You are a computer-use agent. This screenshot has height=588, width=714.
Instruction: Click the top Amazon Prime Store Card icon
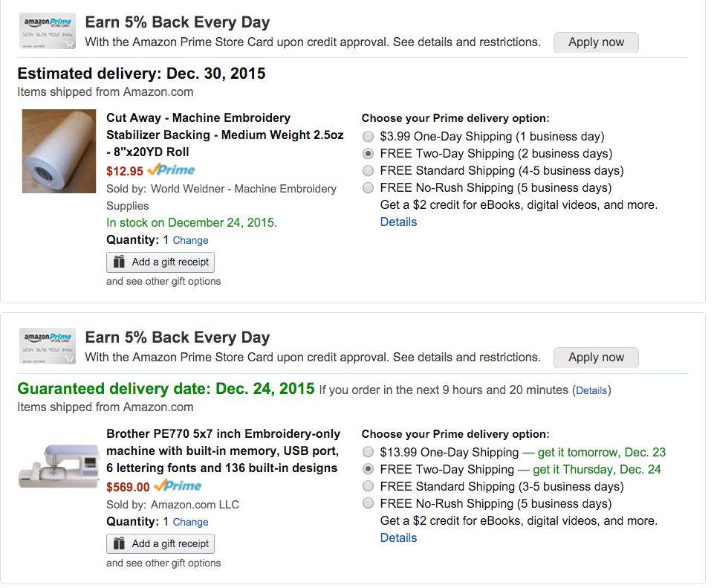(48, 33)
